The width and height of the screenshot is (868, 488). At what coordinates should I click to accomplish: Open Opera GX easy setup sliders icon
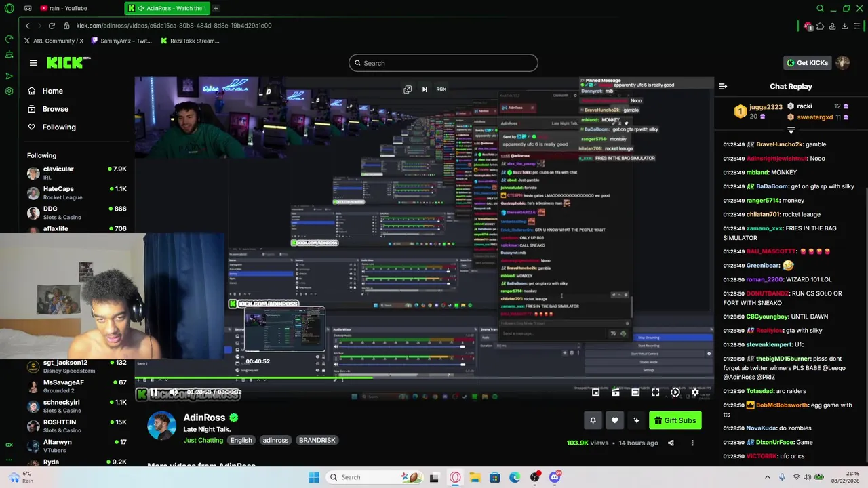coord(856,26)
